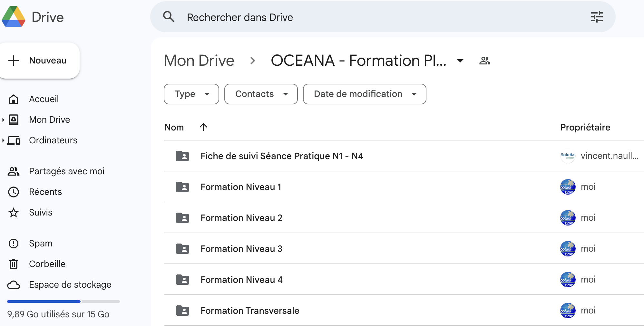The width and height of the screenshot is (644, 326).
Task: Click the storage usage progress bar
Action: pyautogui.click(x=63, y=302)
